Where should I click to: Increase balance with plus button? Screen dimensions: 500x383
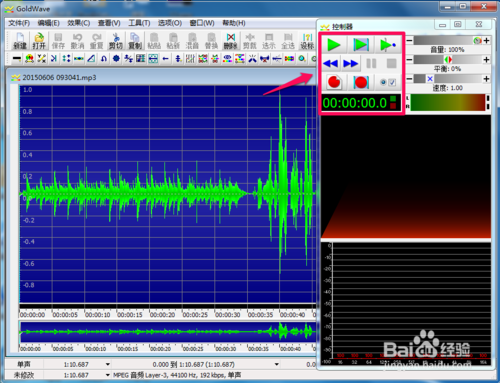tap(486, 60)
